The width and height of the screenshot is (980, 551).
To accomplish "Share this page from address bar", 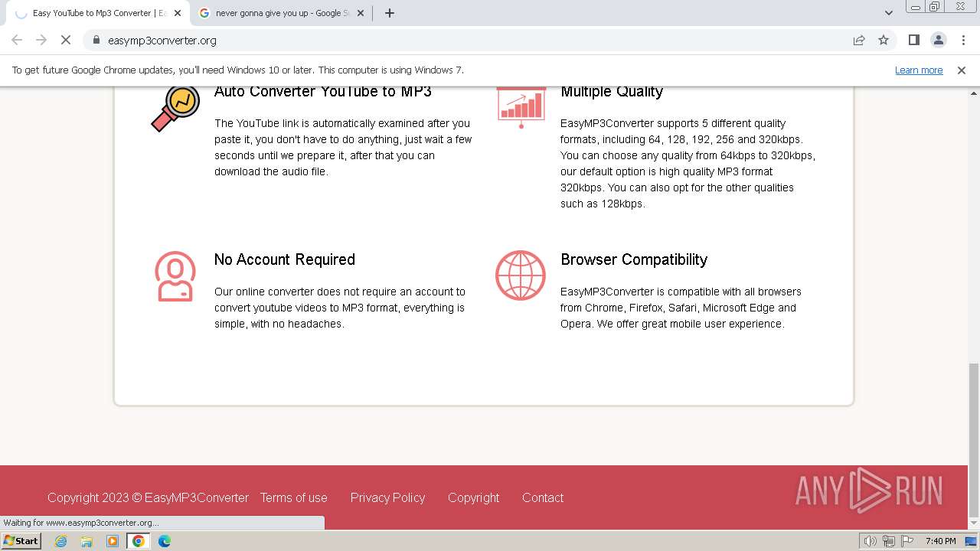I will pos(859,40).
